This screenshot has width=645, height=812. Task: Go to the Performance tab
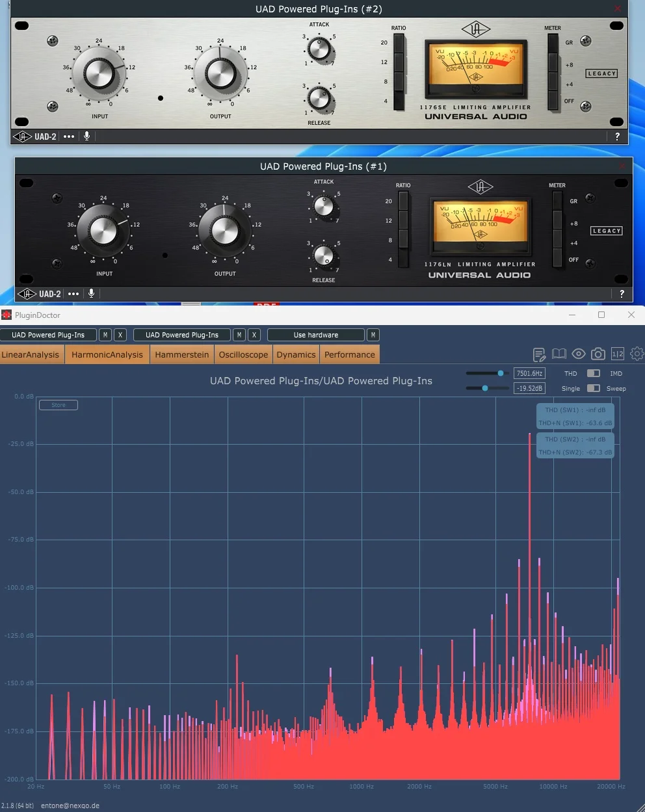click(350, 354)
